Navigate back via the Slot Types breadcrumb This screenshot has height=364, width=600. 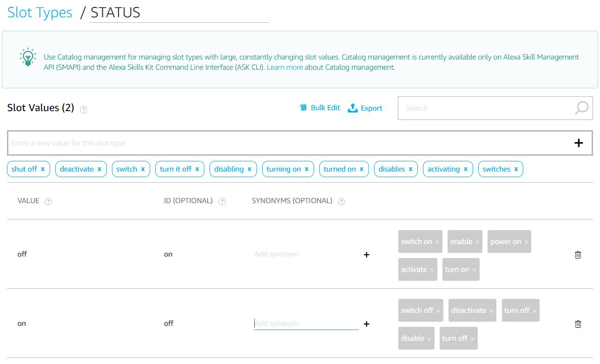[x=39, y=13]
